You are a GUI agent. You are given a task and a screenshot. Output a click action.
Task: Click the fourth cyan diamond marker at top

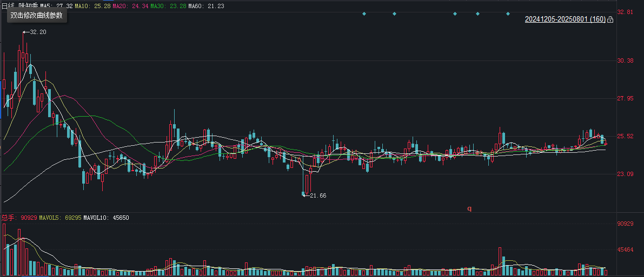(x=477, y=14)
